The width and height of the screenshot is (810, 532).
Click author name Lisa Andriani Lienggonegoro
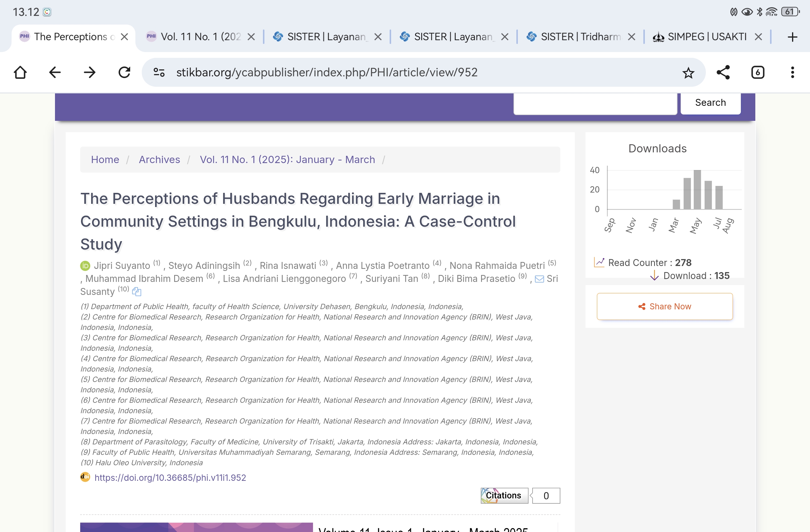point(284,279)
